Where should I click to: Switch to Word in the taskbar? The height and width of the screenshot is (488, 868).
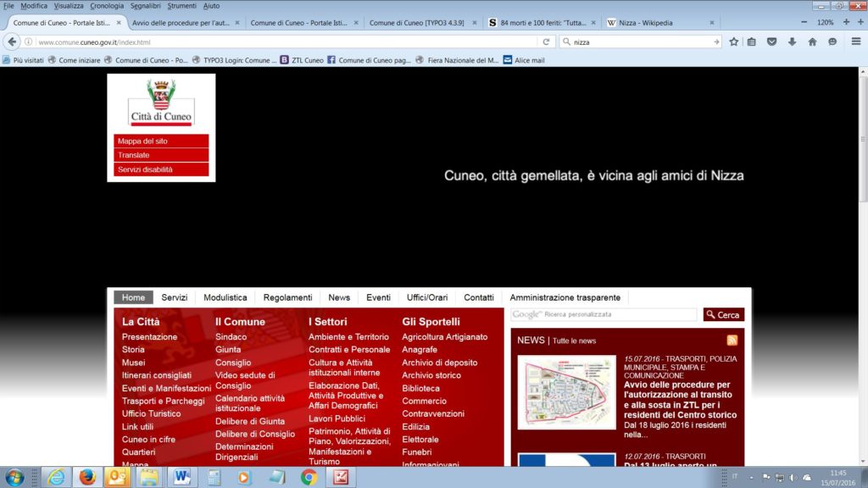(x=181, y=477)
